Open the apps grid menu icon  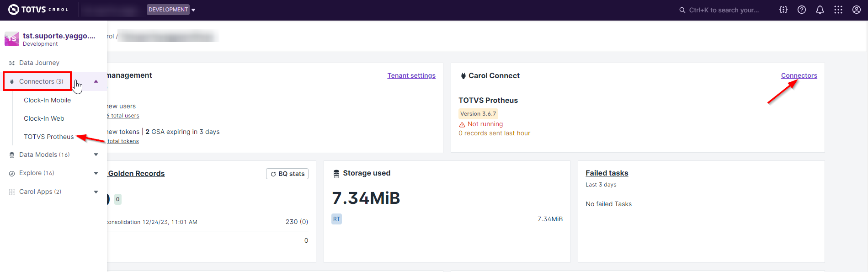[x=838, y=10]
